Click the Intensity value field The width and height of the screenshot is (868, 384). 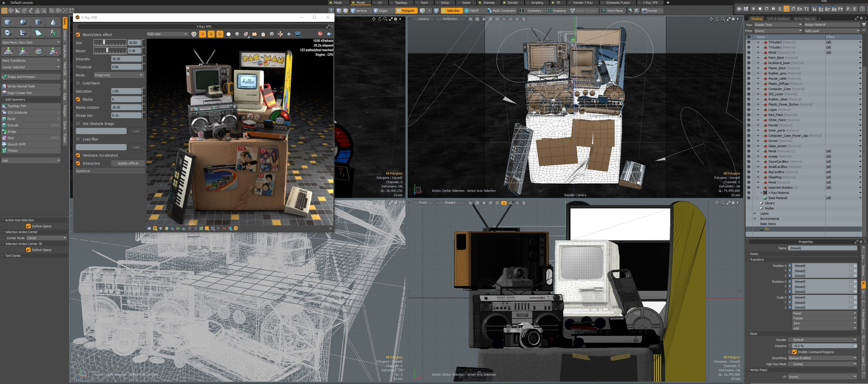[x=126, y=59]
